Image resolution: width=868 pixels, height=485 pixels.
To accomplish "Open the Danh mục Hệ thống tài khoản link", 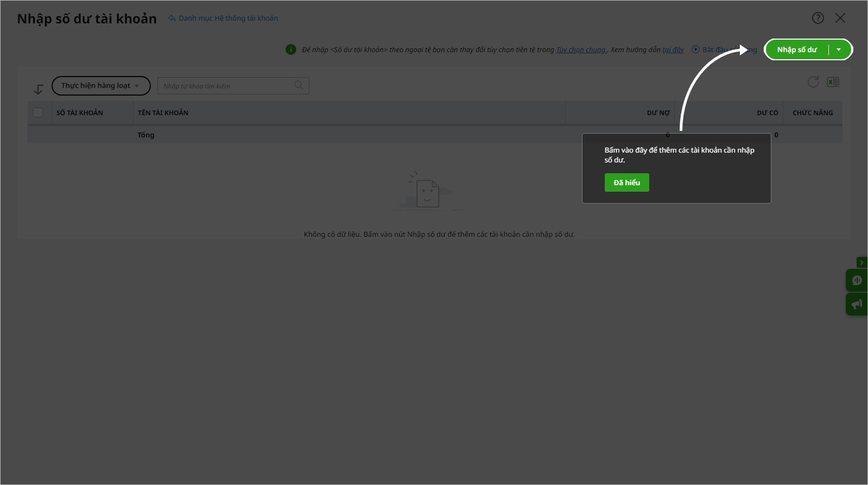I will click(228, 18).
